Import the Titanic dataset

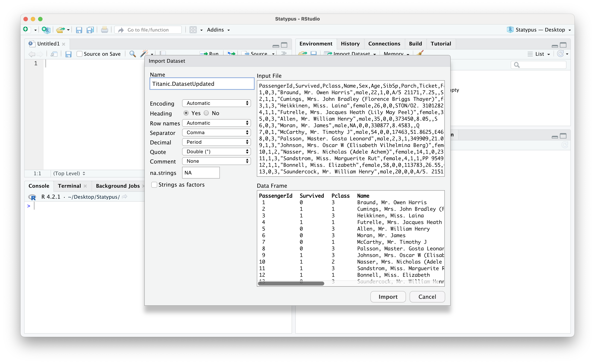(x=388, y=297)
